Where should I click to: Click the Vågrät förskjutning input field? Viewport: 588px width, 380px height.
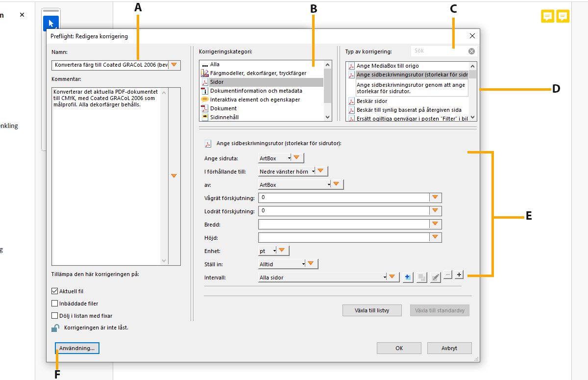click(x=344, y=198)
